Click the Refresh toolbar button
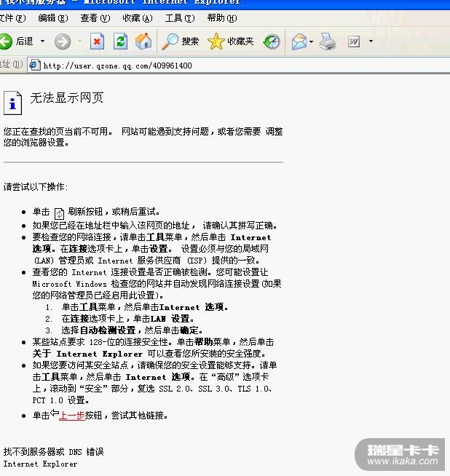450x476 pixels. (121, 41)
